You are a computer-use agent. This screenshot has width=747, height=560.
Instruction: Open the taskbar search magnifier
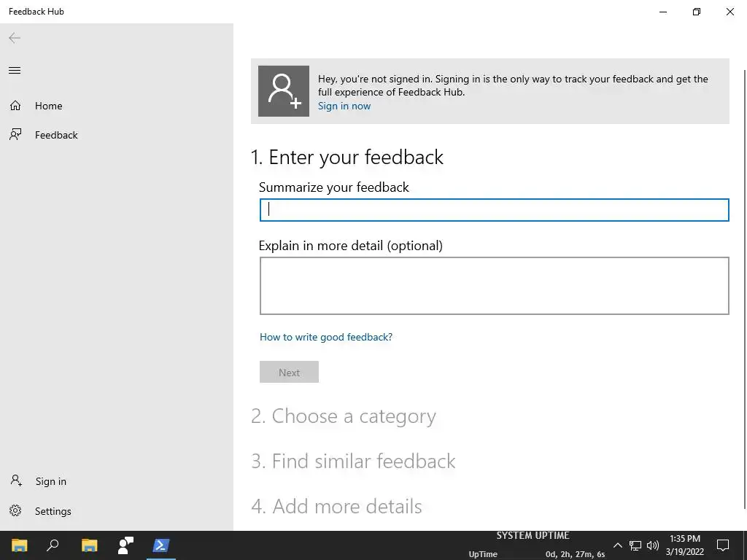pyautogui.click(x=53, y=545)
